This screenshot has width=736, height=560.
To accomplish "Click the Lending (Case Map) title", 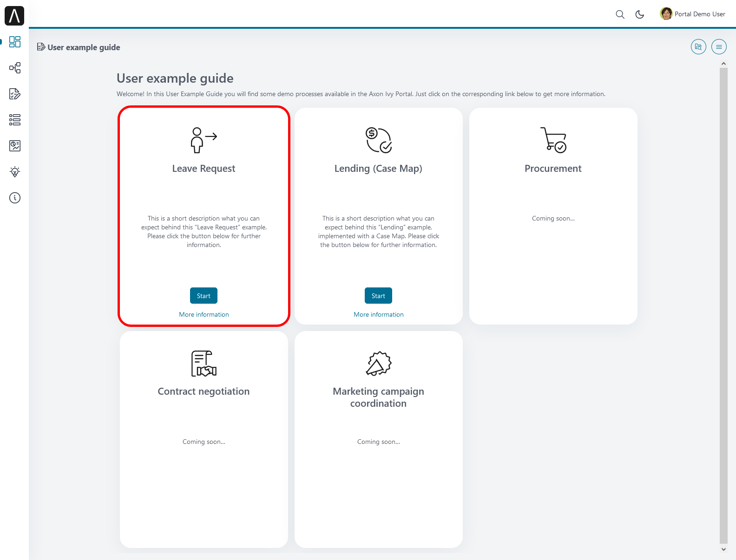I will (378, 169).
